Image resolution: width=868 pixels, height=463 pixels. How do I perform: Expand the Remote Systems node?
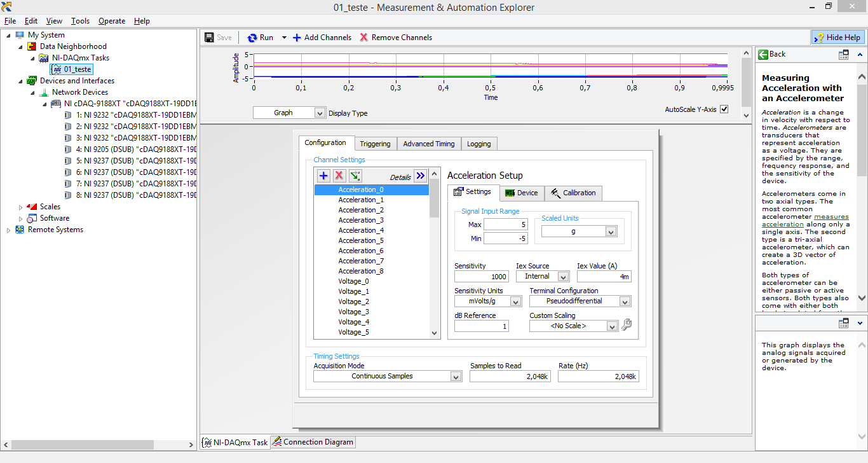(x=8, y=230)
